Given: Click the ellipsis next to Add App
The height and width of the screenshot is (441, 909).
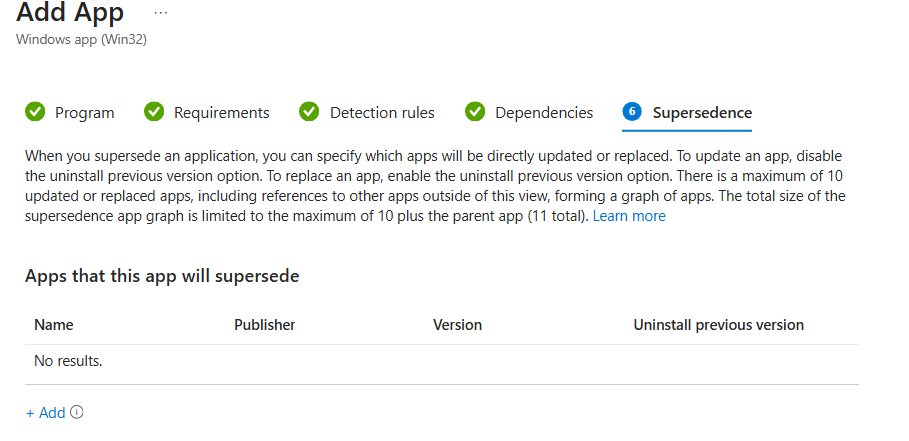Looking at the screenshot, I should tap(161, 14).
